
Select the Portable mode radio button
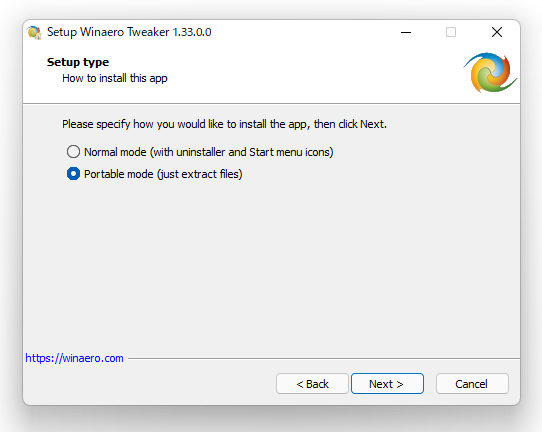[x=73, y=174]
